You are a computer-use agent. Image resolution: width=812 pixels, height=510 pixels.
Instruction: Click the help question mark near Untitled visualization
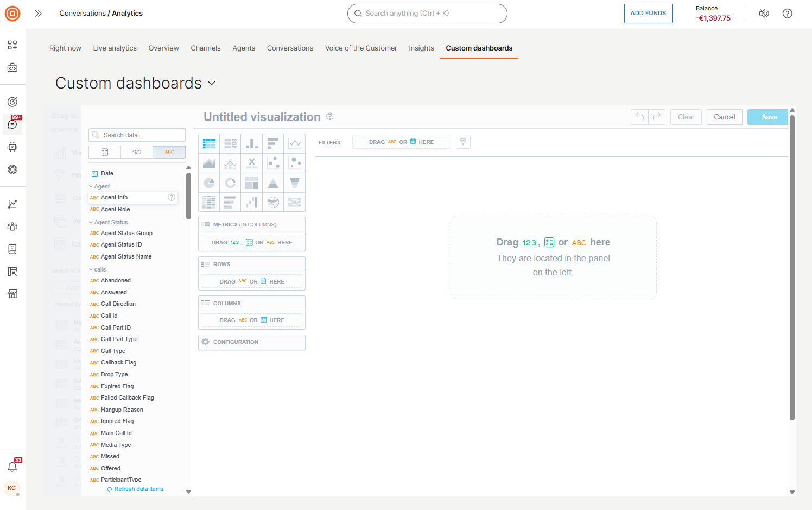(330, 117)
